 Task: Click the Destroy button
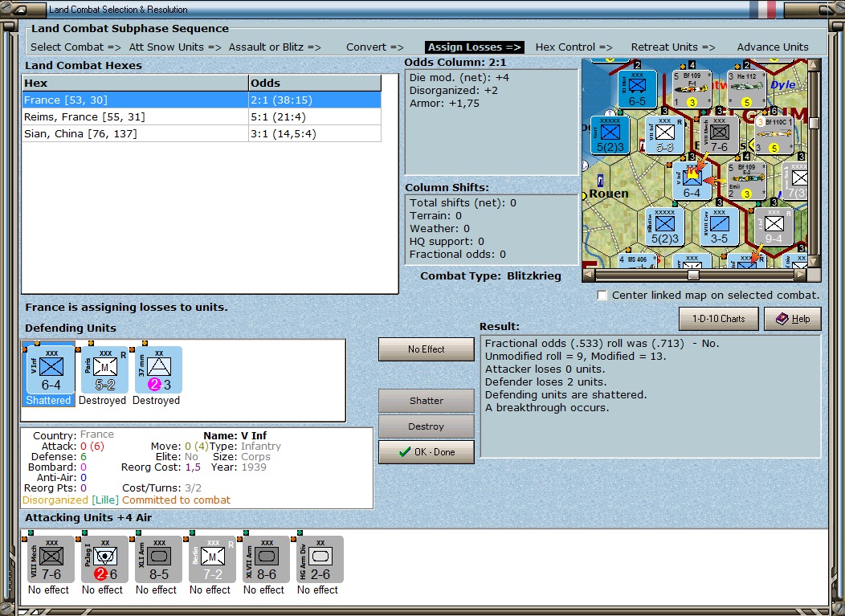[x=427, y=426]
